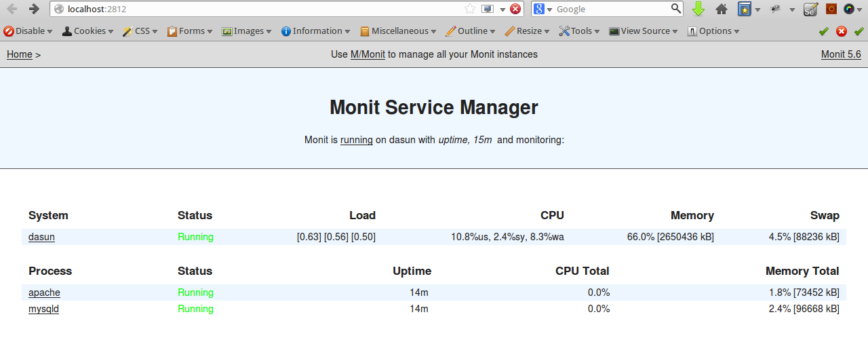Open the search engine selector dropdown arrow
Image resolution: width=868 pixels, height=340 pixels.
[549, 10]
